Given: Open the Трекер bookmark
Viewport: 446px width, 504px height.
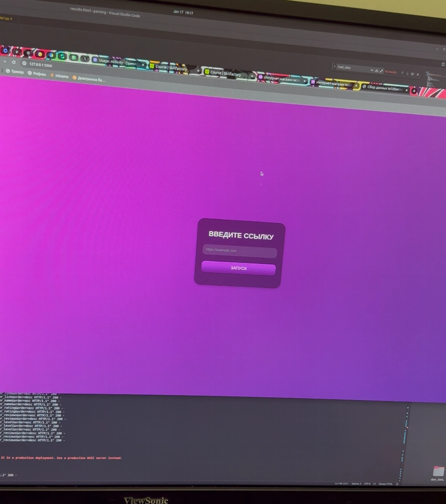Looking at the screenshot, I should 15,71.
